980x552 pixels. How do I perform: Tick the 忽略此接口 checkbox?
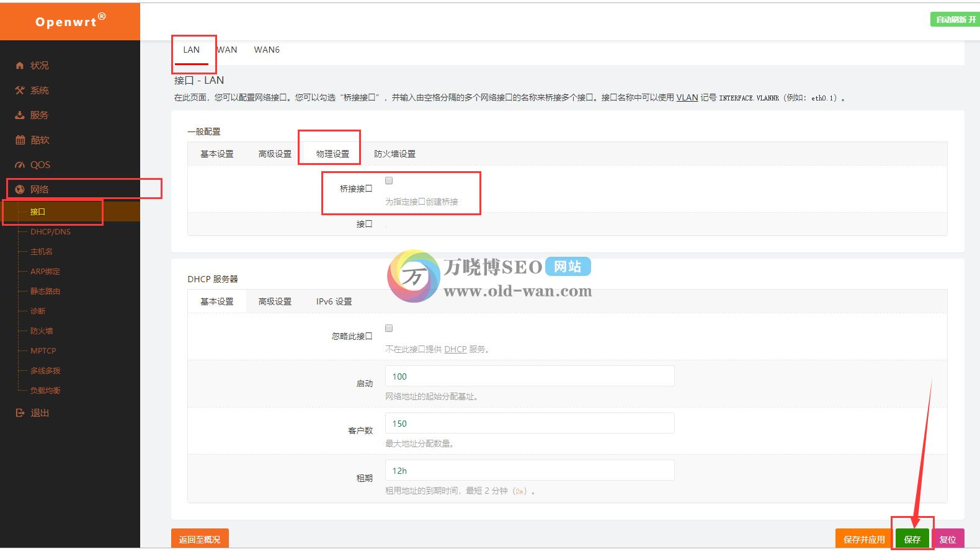389,328
